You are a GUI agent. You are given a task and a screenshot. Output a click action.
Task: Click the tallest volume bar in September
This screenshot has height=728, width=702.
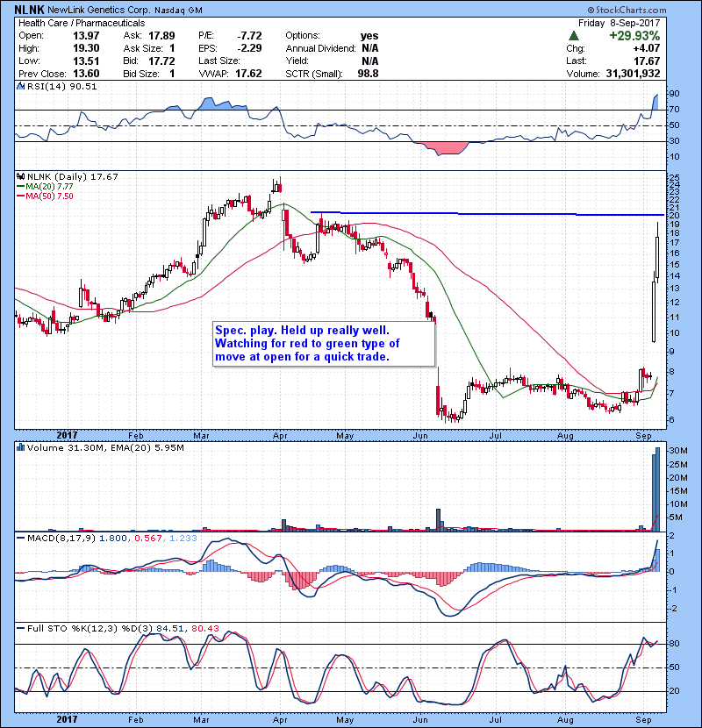[x=657, y=489]
